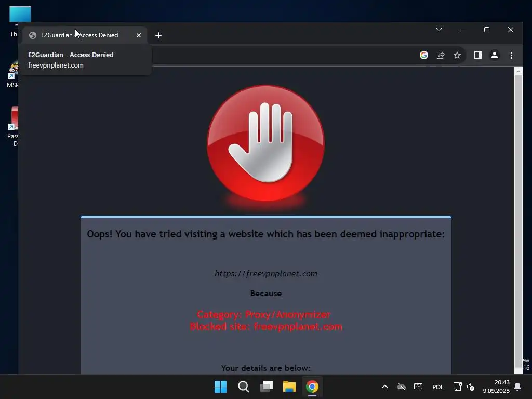Click the muted volume tray icon
532x399 pixels.
coord(471,387)
